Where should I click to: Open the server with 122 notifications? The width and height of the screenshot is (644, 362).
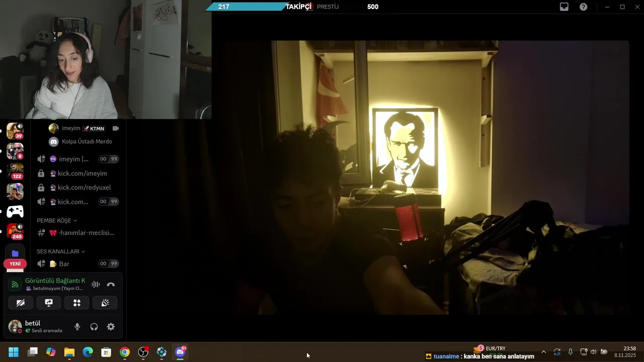pos(15,171)
